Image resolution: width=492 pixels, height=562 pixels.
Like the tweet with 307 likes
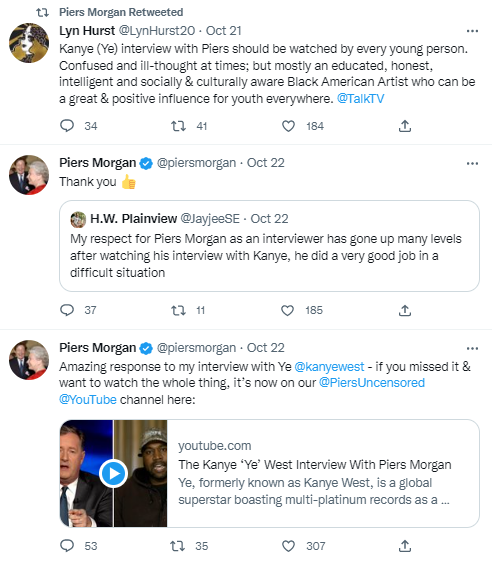click(x=288, y=546)
